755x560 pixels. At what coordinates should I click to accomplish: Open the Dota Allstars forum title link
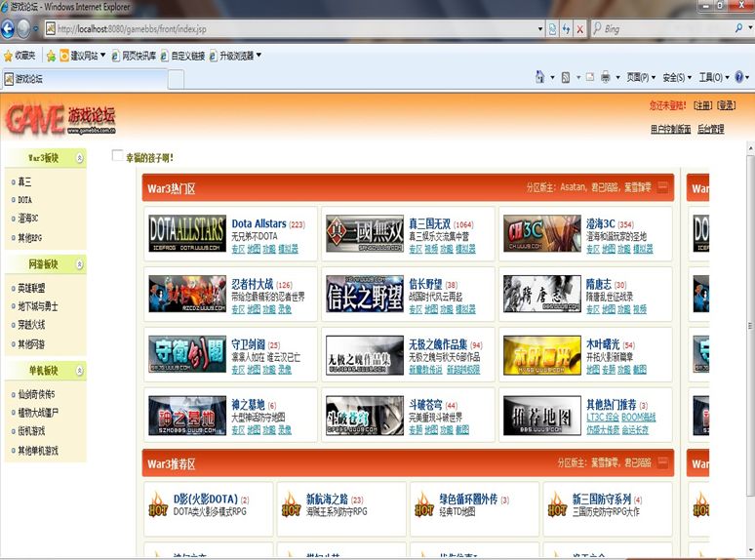(x=259, y=223)
